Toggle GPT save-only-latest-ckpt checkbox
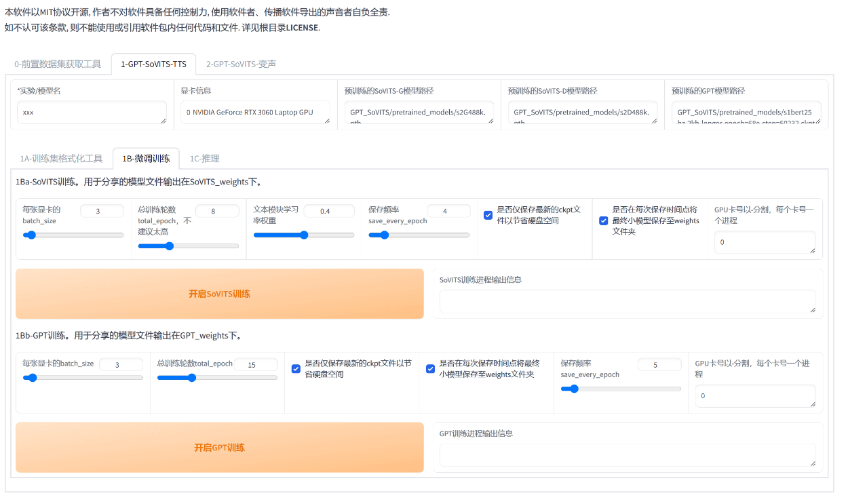 coord(296,369)
